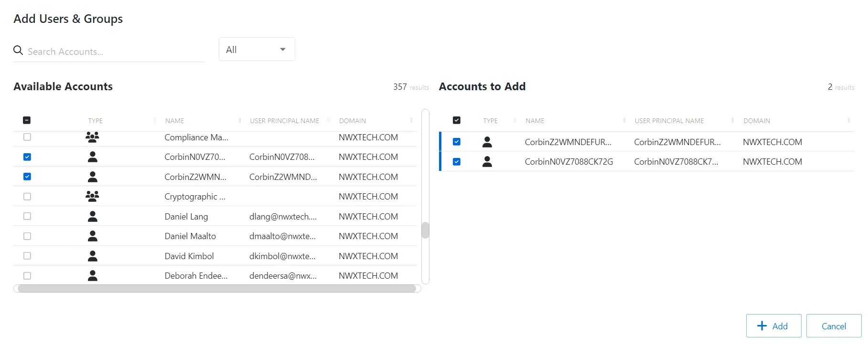Select the Daniel Maalto checkbox
Viewport: 868px width, 346px height.
[27, 236]
